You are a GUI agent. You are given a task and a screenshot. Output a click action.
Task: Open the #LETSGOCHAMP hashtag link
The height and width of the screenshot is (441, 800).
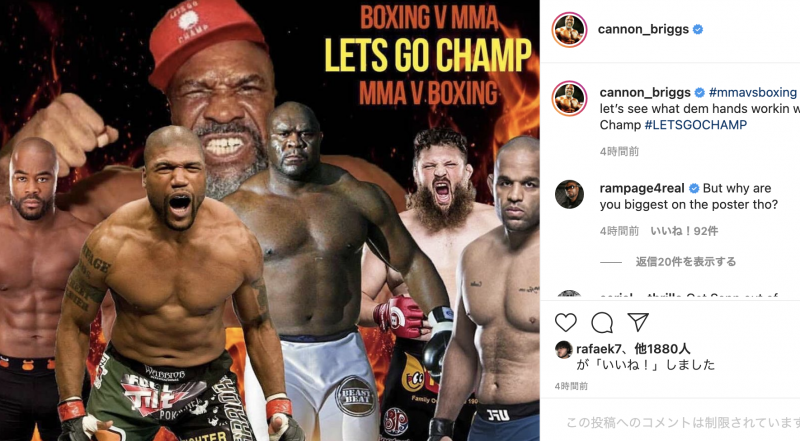click(x=695, y=125)
